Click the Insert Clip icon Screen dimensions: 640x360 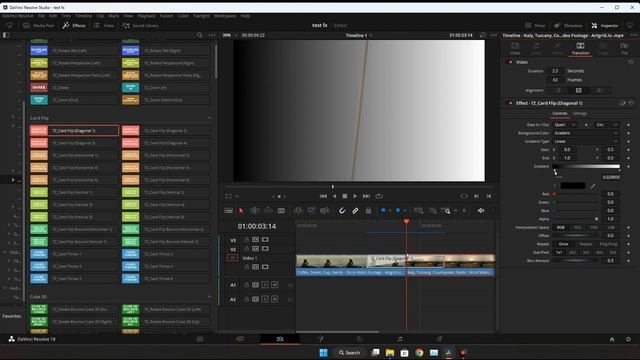click(x=298, y=211)
